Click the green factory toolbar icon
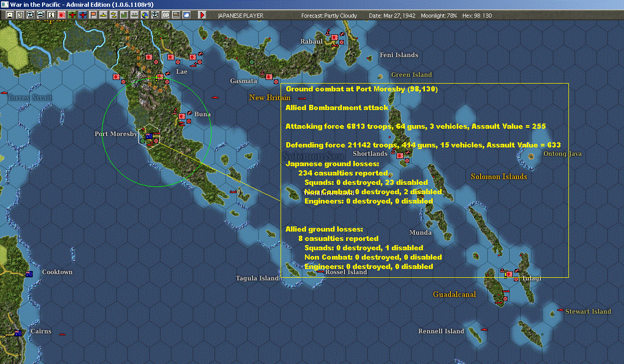Viewport: 624px width, 364px height. (124, 15)
